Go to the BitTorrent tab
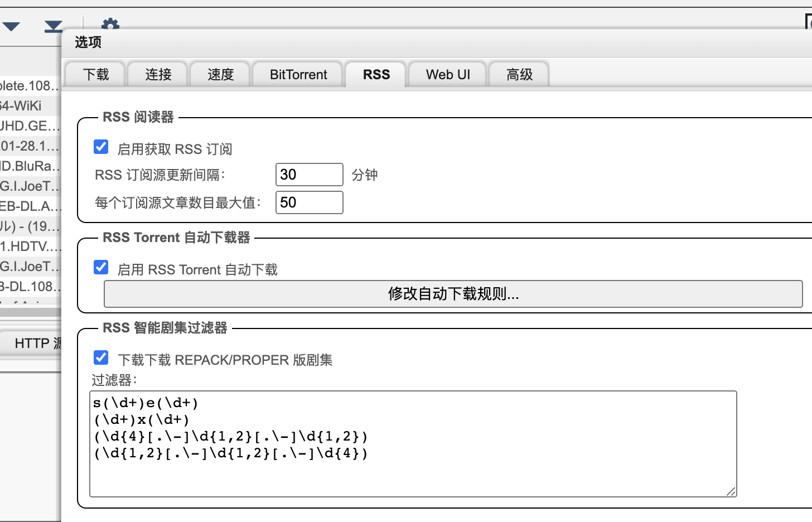Image resolution: width=812 pixels, height=522 pixels. pyautogui.click(x=298, y=75)
